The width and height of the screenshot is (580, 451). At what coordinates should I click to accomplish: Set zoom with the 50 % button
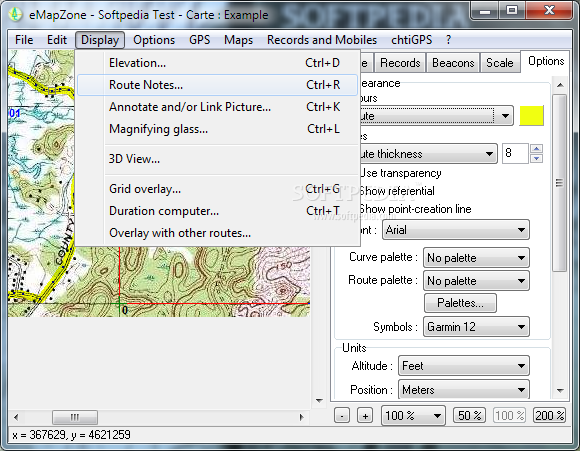tap(470, 415)
